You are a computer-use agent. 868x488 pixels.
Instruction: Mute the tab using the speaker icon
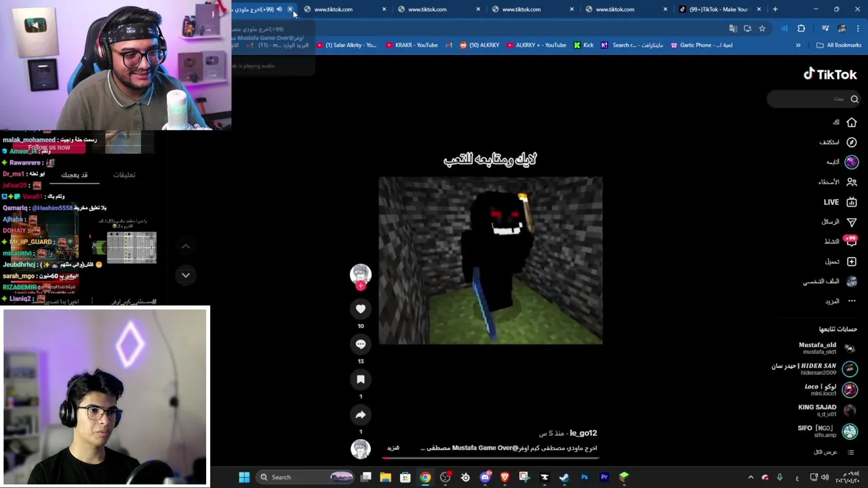point(279,9)
